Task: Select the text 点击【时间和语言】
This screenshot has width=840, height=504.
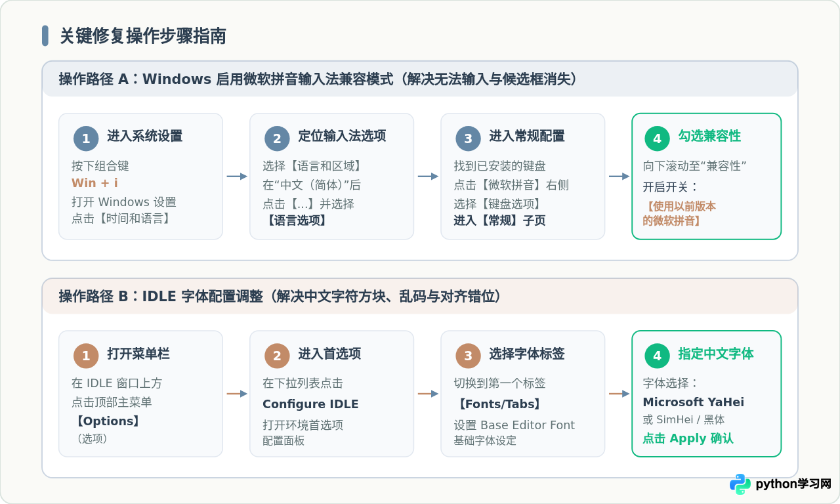Action: (x=121, y=219)
